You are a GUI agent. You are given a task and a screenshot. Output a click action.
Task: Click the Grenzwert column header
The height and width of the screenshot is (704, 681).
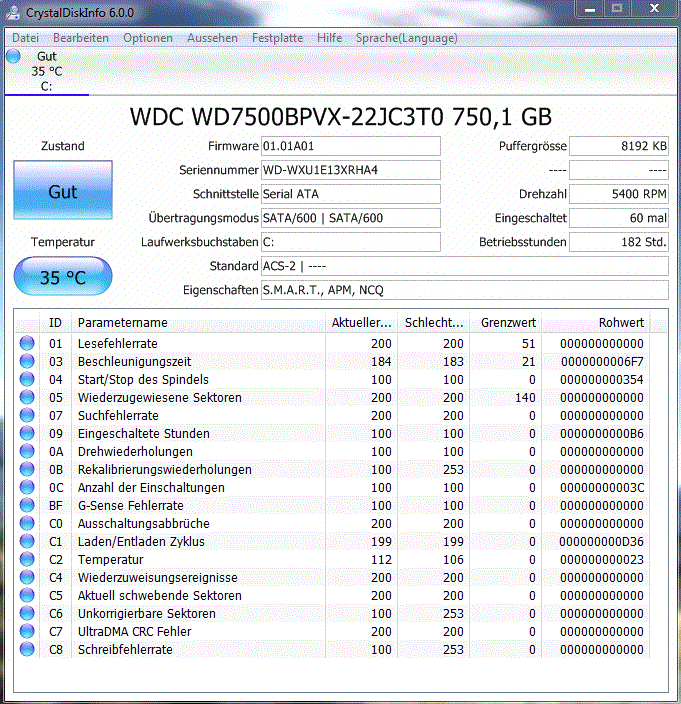point(505,322)
